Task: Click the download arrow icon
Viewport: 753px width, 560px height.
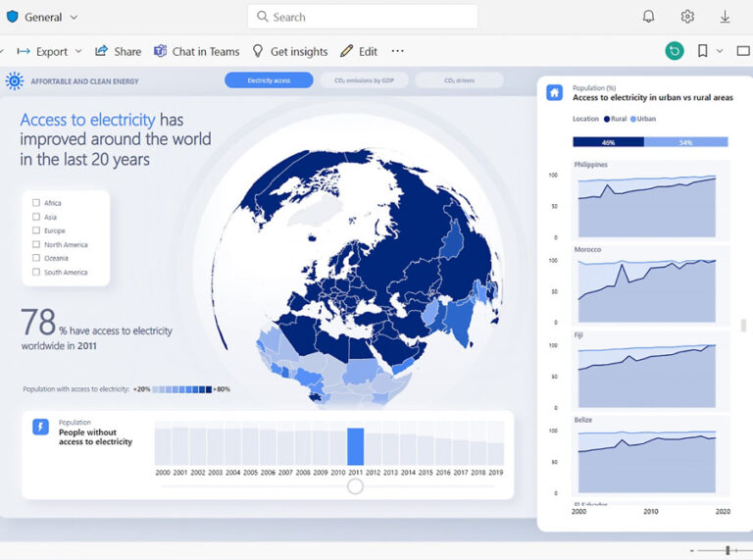Action: (726, 17)
